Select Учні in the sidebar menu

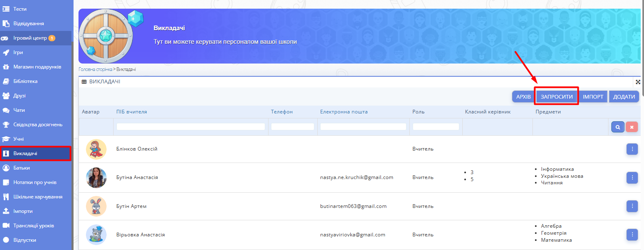point(19,139)
